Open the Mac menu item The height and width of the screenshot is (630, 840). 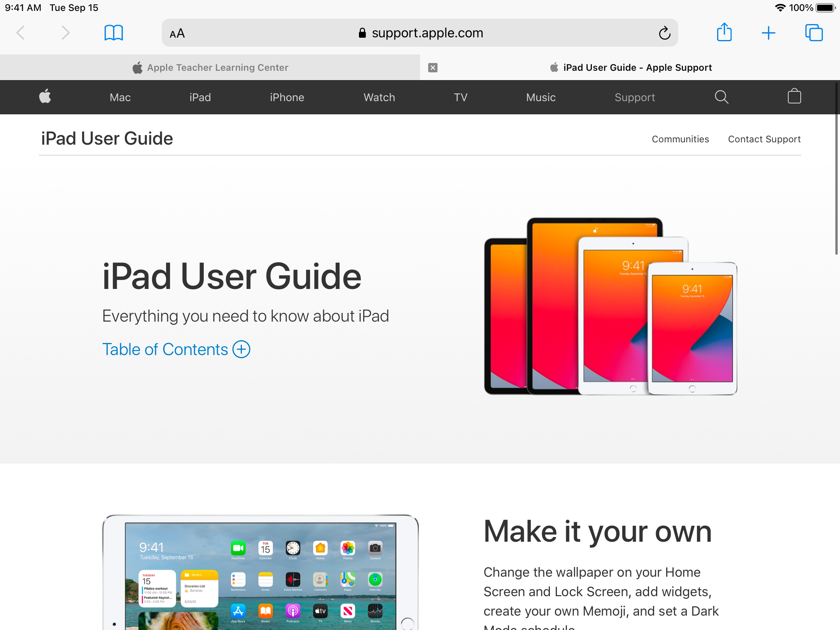pos(120,97)
